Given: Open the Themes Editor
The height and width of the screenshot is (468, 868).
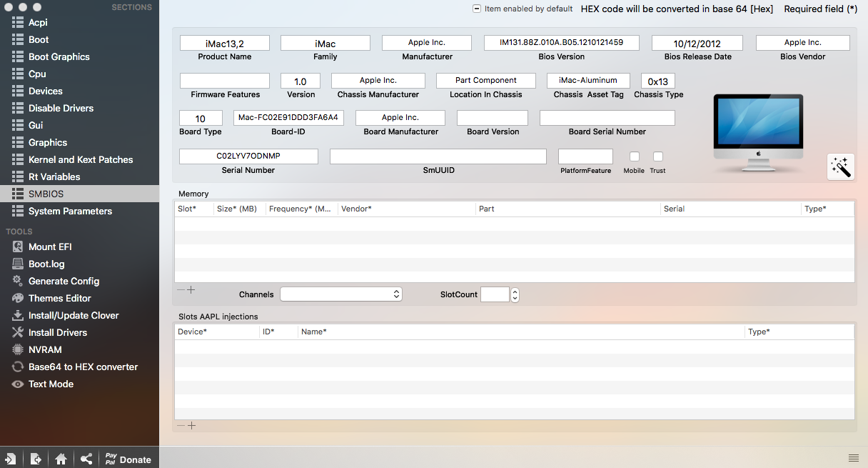Looking at the screenshot, I should tap(79, 298).
